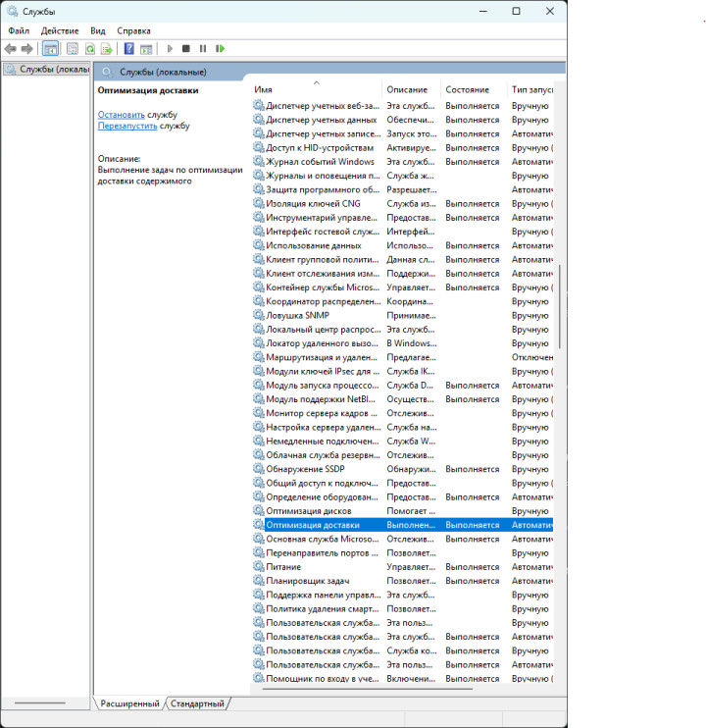Sort services by the Состояние column header
Image resolution: width=706 pixels, height=728 pixels.
coord(467,89)
